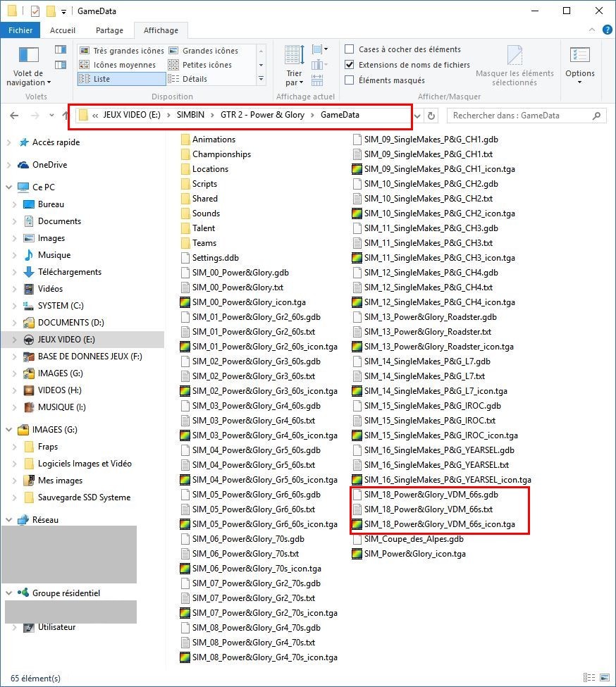Select the OneDrive cloud icon
Image resolution: width=616 pixels, height=687 pixels.
pyautogui.click(x=23, y=165)
